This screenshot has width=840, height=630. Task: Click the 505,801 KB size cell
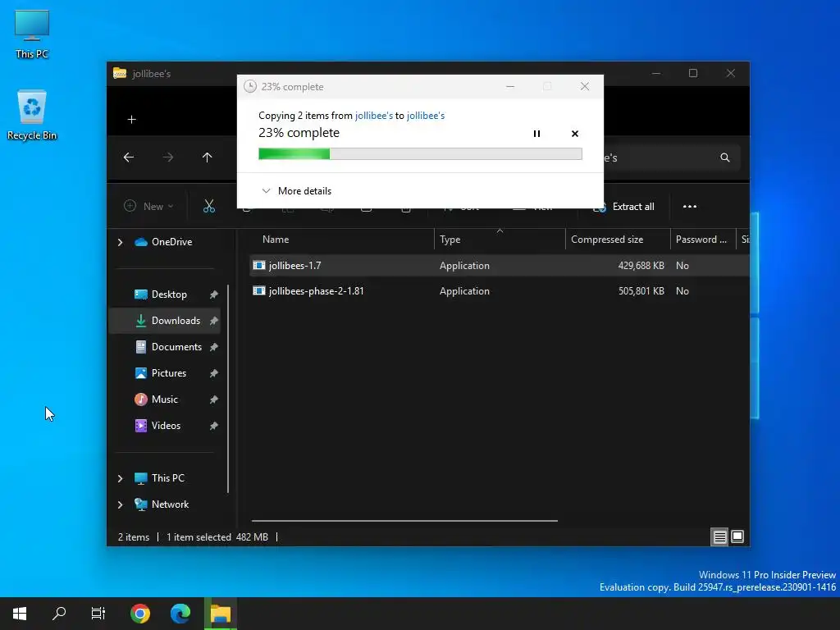pos(641,291)
